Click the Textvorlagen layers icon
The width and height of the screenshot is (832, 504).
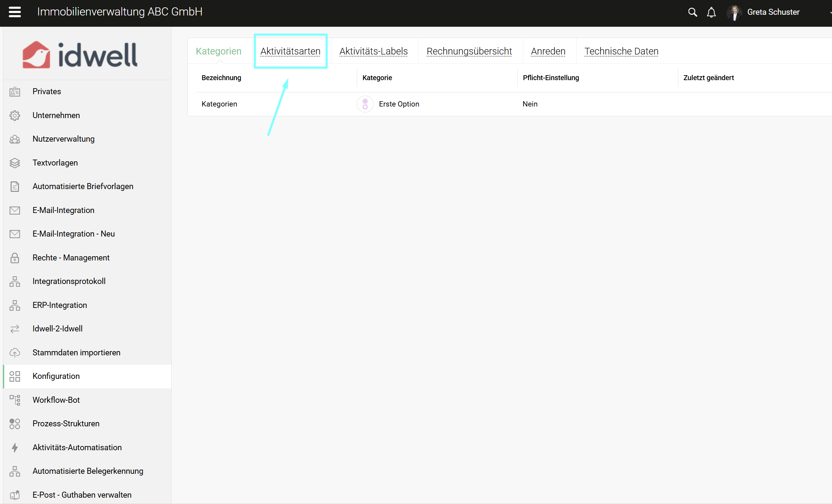pyautogui.click(x=15, y=163)
